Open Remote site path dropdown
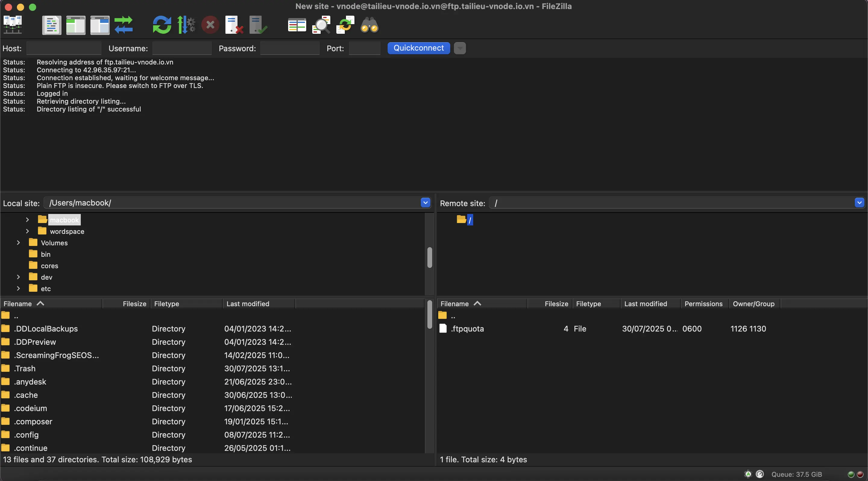This screenshot has width=868, height=481. pos(859,203)
